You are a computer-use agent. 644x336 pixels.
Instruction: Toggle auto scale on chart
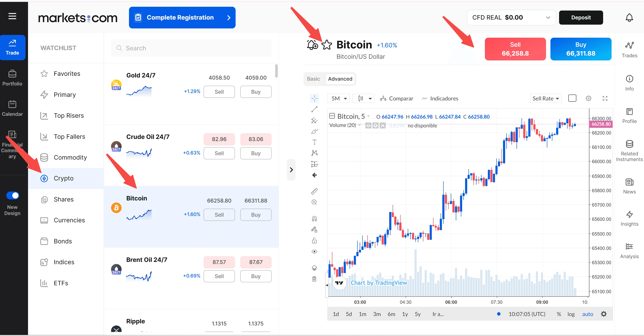pyautogui.click(x=588, y=314)
